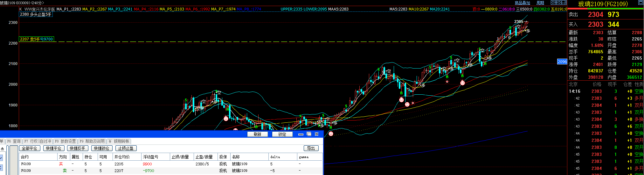The image size is (644, 175).
Task: Click the 快捷锁仓 quick lock position button
Action: [102, 148]
